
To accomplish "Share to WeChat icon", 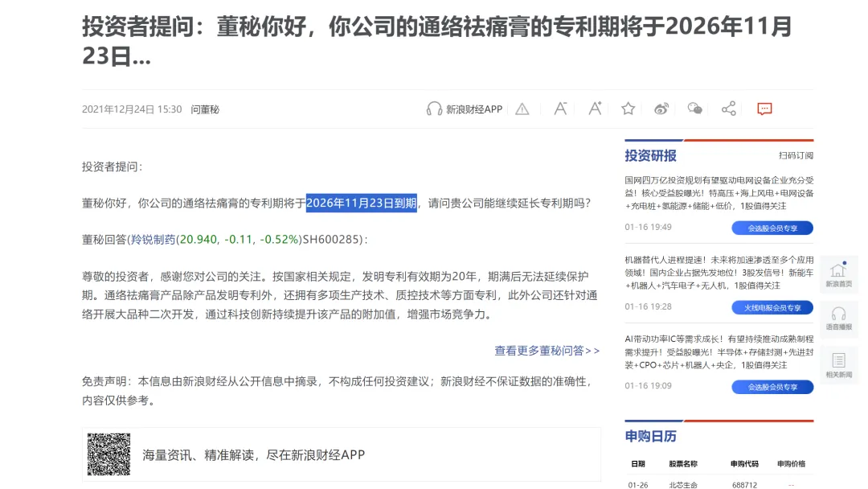I will pos(694,109).
